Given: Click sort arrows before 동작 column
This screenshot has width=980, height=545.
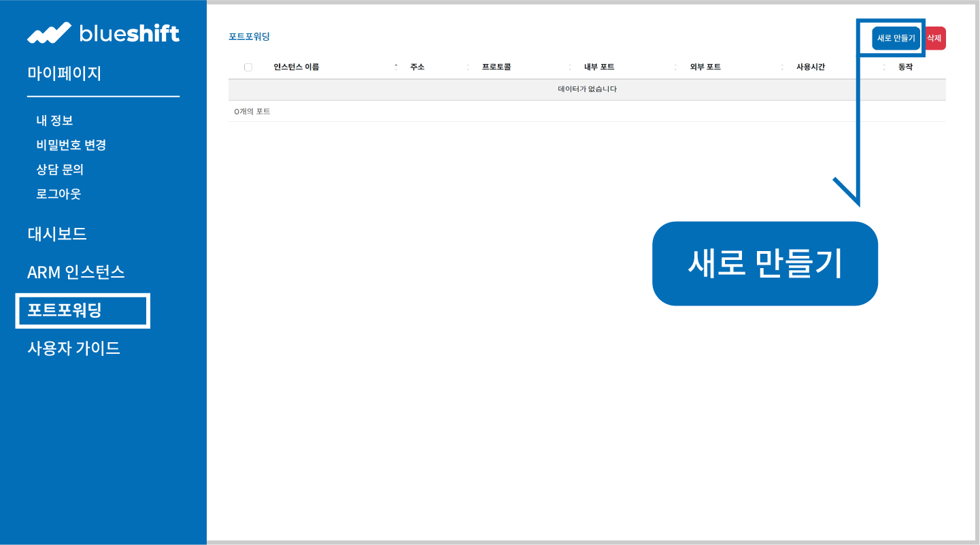Looking at the screenshot, I should (884, 67).
